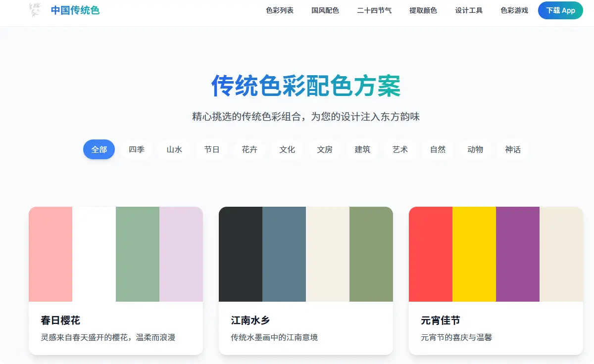Open the 国风配色 navigation menu item

coord(325,10)
